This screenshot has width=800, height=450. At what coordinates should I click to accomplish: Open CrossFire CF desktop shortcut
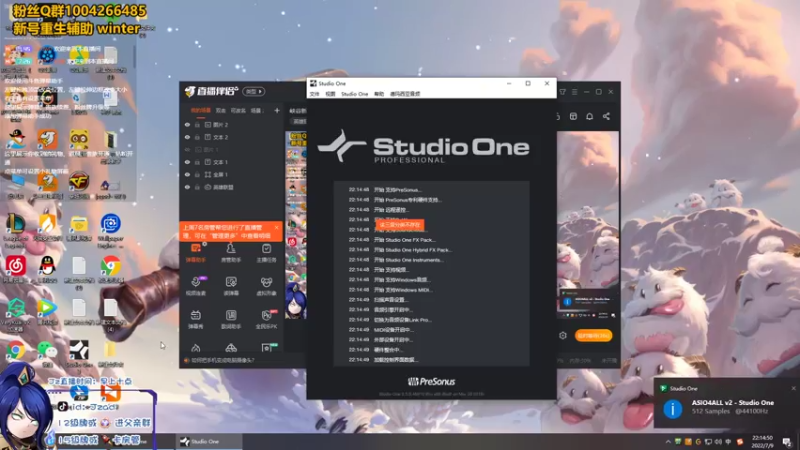[x=79, y=185]
